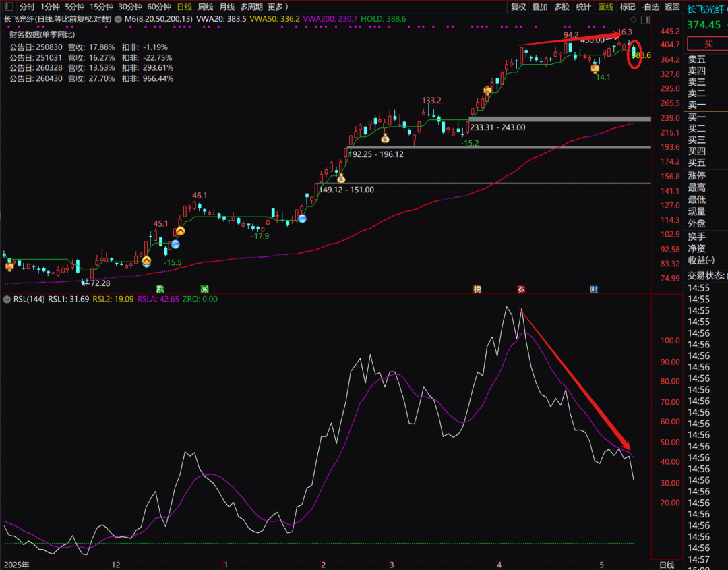Click the 换手 turnover label

point(697,237)
